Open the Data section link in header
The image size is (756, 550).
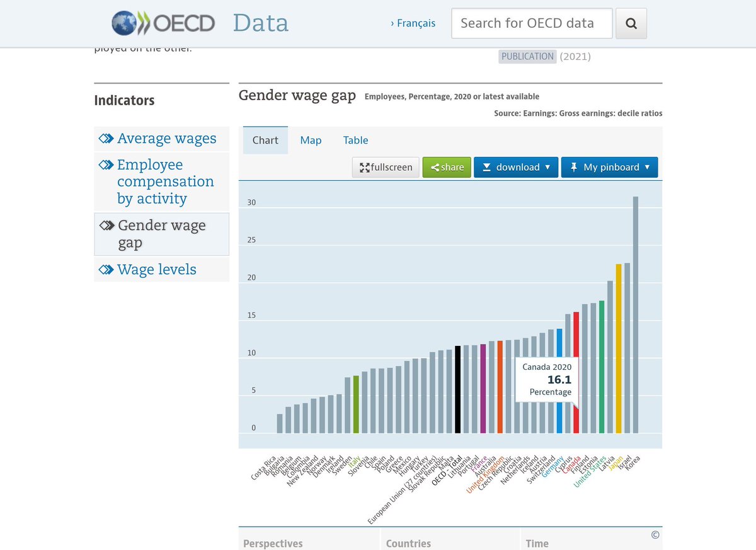tap(261, 23)
